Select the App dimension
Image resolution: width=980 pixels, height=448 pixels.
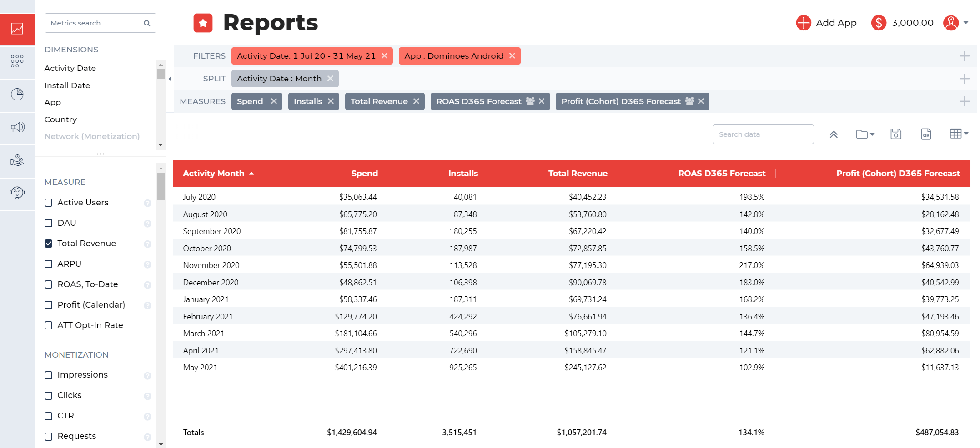point(53,103)
